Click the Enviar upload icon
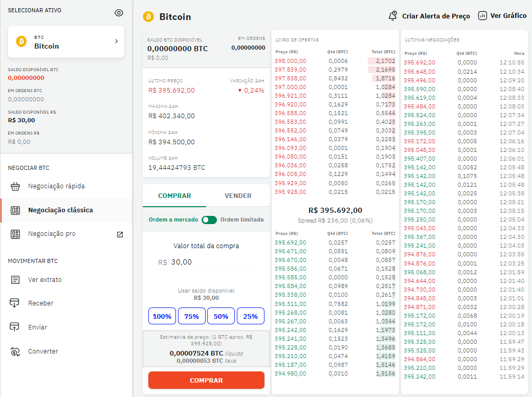 [14, 327]
